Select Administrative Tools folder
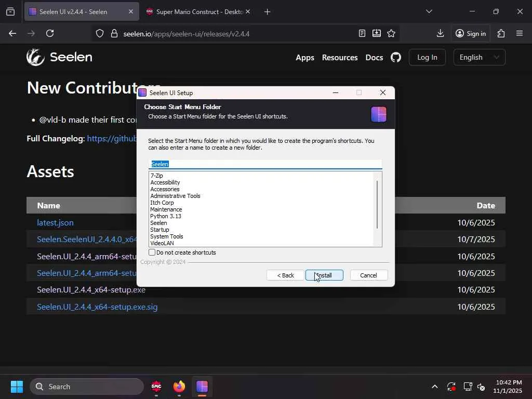 click(176, 196)
